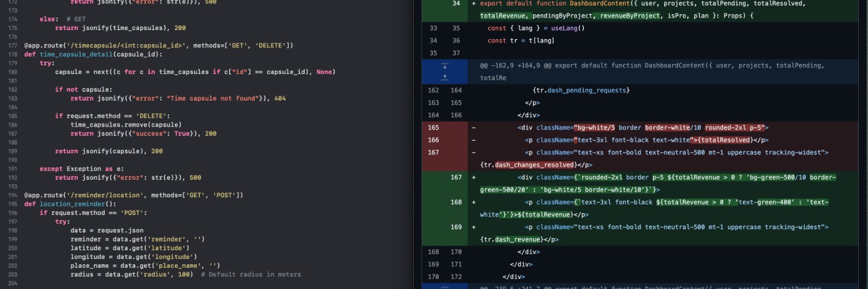The image size is (868, 289).
Task: Click 'return jsonify(capsule), 200' line
Action: (109, 151)
